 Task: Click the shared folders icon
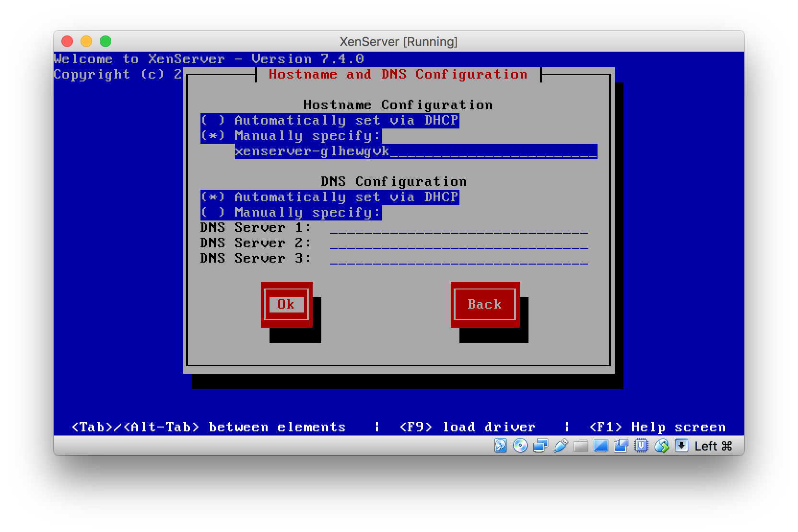point(580,446)
